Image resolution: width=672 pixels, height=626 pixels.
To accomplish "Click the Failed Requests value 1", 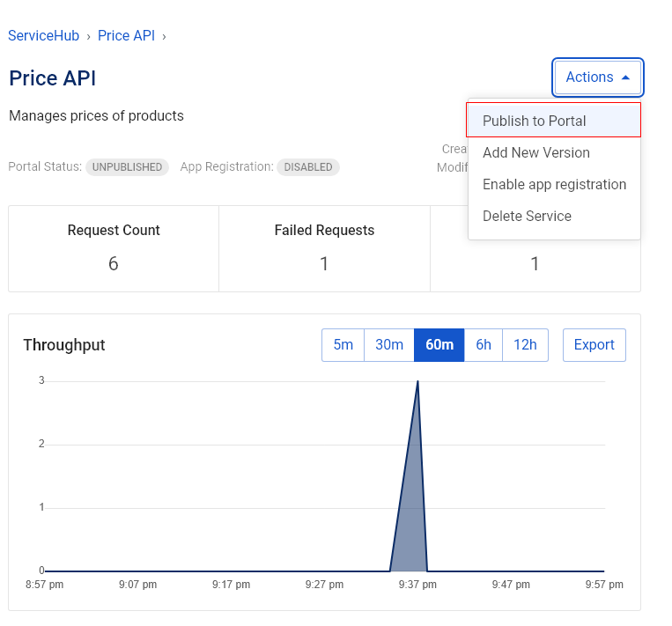I will tap(324, 263).
